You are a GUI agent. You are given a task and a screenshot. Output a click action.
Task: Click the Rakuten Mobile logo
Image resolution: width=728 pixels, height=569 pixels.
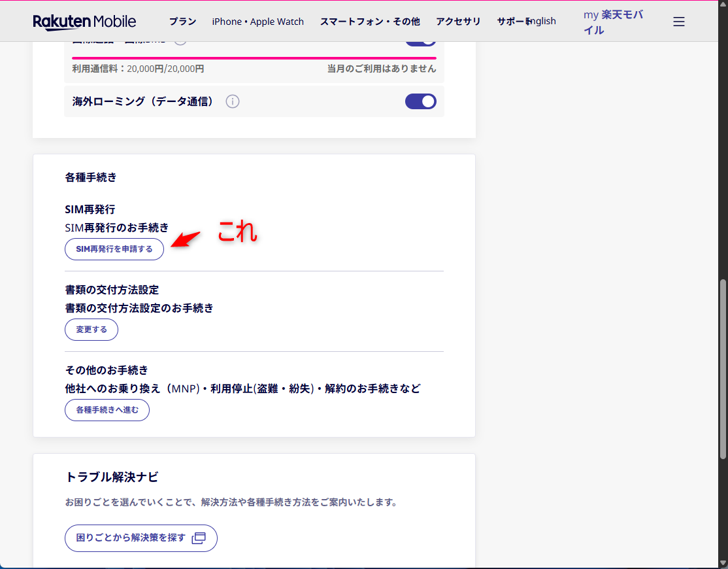point(84,22)
